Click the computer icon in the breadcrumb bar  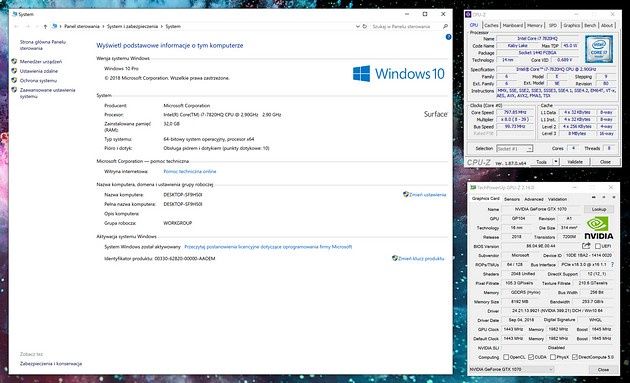(x=55, y=26)
